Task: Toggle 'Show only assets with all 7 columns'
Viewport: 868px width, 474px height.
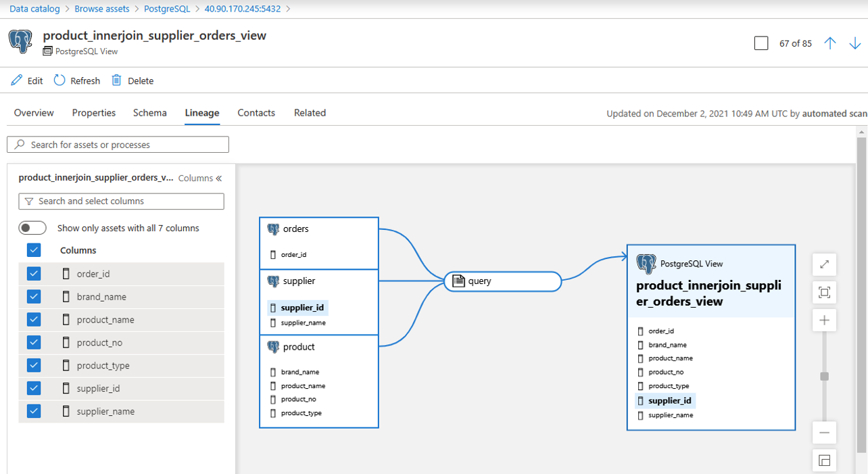Action: [32, 227]
